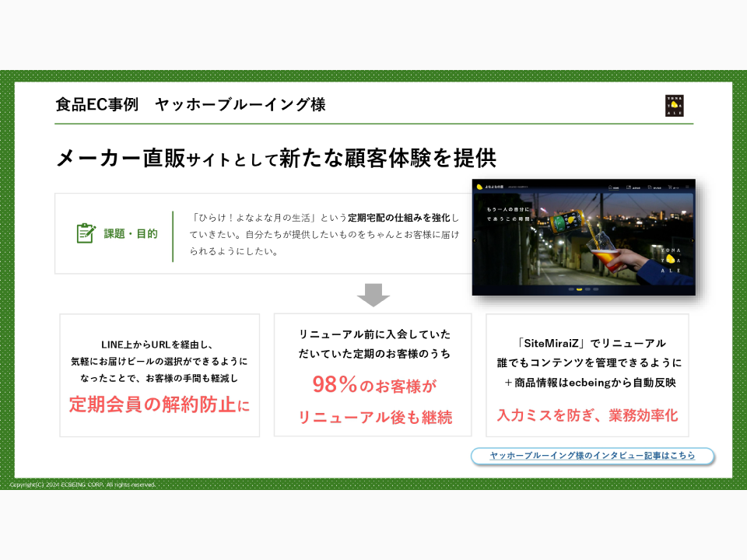
Task: Select the slide title 食品EC事例 ヤッホーブルーイング様
Action: pyautogui.click(x=191, y=104)
